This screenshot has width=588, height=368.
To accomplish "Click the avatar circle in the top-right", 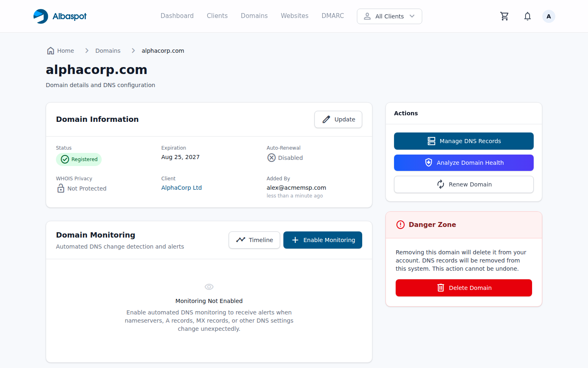I will [x=548, y=16].
